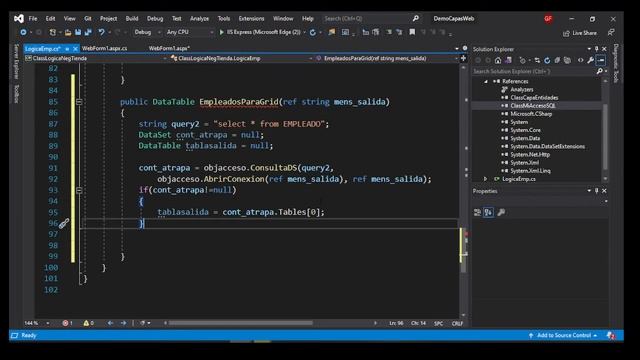
Task: Open the Build menu
Action: click(132, 18)
